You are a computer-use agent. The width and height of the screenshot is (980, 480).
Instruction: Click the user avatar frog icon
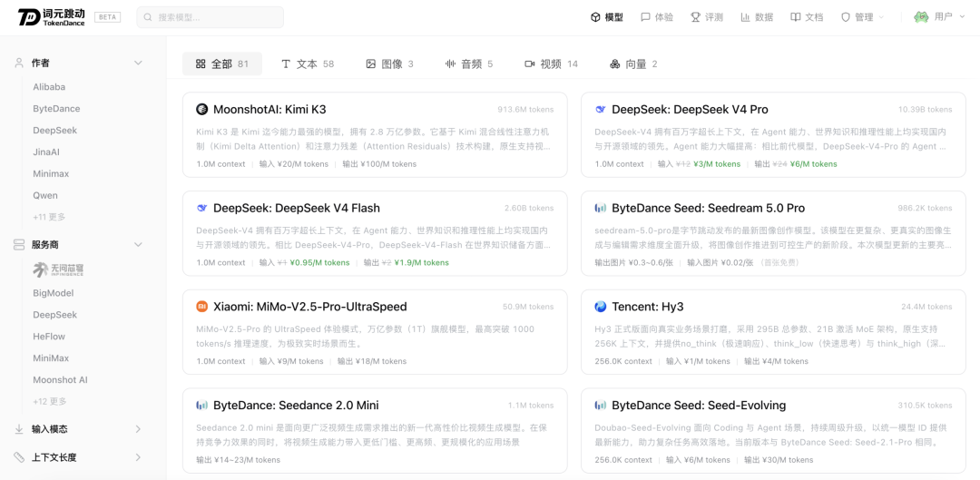(x=921, y=17)
